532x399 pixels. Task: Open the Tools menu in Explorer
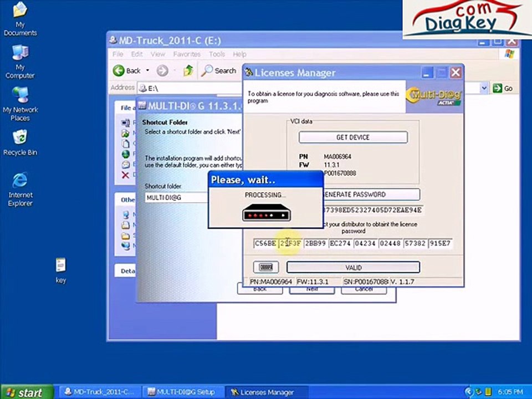[217, 54]
